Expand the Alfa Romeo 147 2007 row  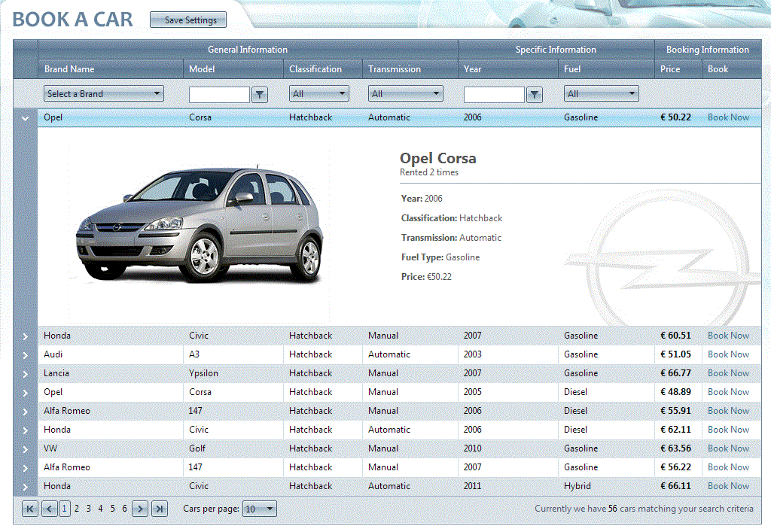[26, 467]
